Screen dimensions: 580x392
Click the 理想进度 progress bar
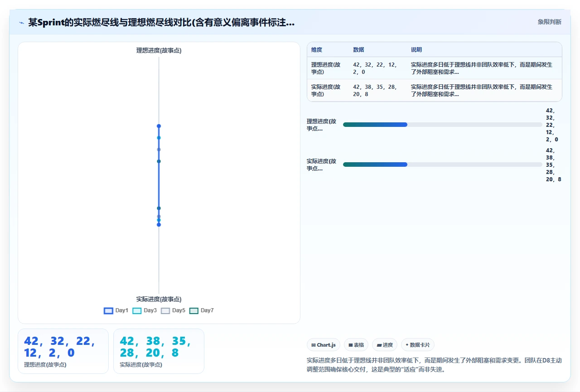coord(443,125)
